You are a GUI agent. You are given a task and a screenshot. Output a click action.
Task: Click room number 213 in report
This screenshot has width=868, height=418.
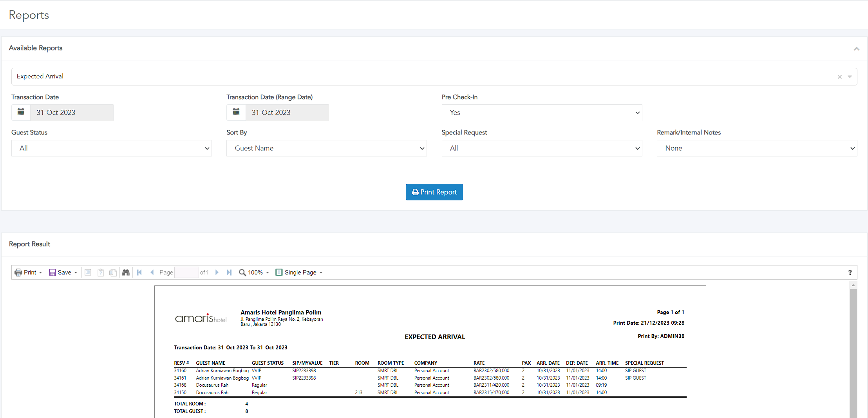359,393
